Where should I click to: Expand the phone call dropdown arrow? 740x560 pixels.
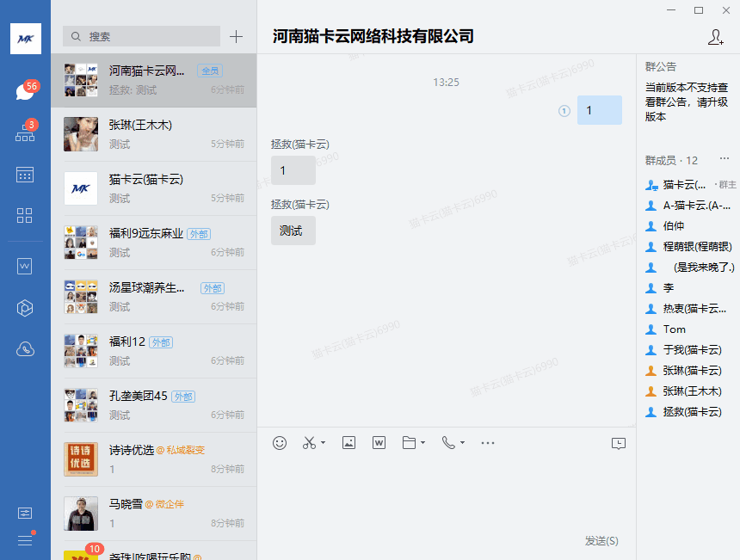click(x=463, y=442)
